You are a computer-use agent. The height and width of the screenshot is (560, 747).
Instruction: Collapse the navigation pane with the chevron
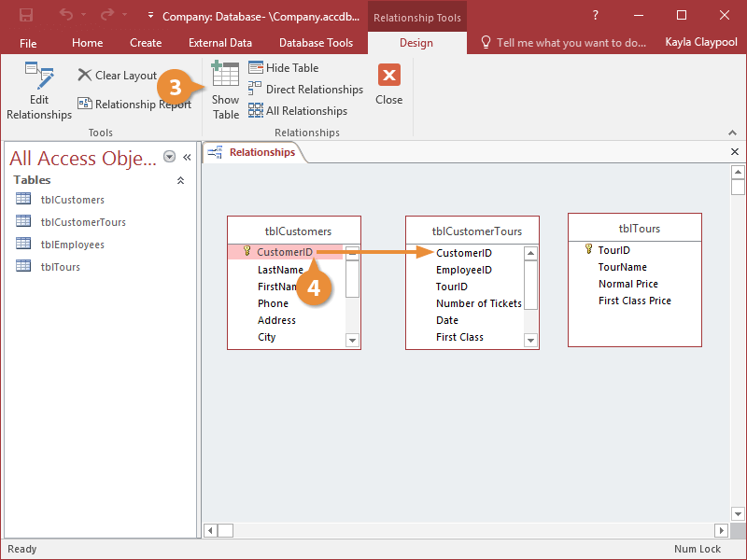coord(187,157)
